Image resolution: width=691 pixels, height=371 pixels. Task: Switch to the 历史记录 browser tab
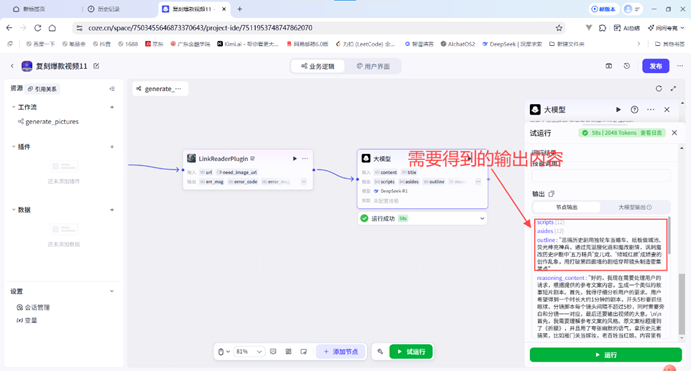(104, 9)
